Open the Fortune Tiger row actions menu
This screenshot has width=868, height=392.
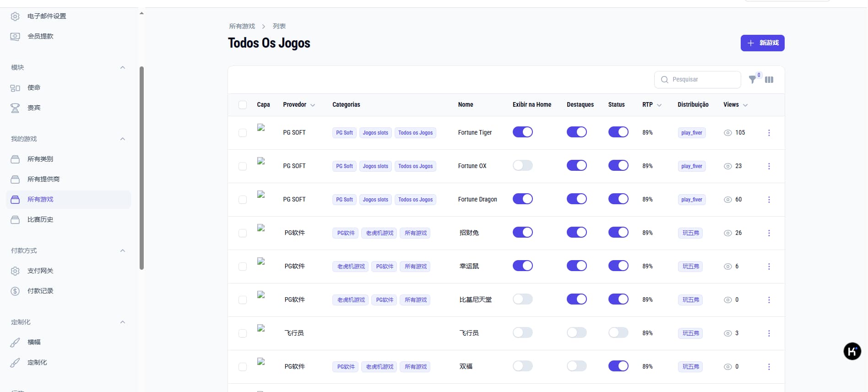point(769,133)
